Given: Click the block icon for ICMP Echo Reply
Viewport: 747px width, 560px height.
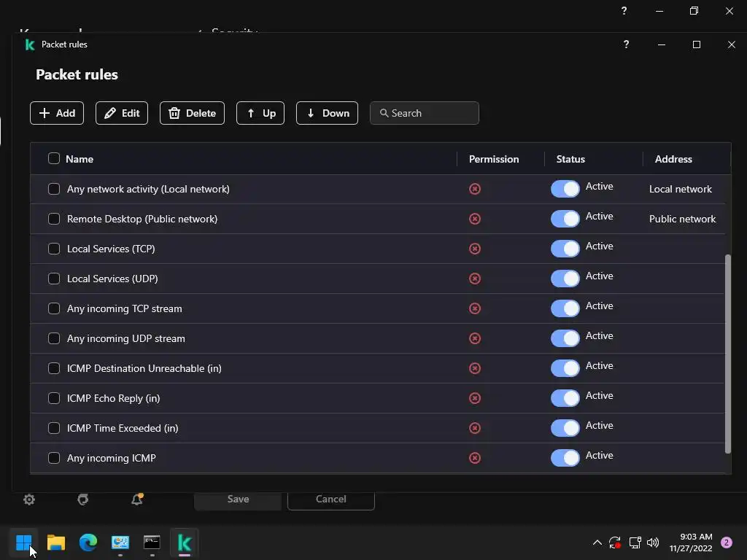Looking at the screenshot, I should (x=474, y=398).
